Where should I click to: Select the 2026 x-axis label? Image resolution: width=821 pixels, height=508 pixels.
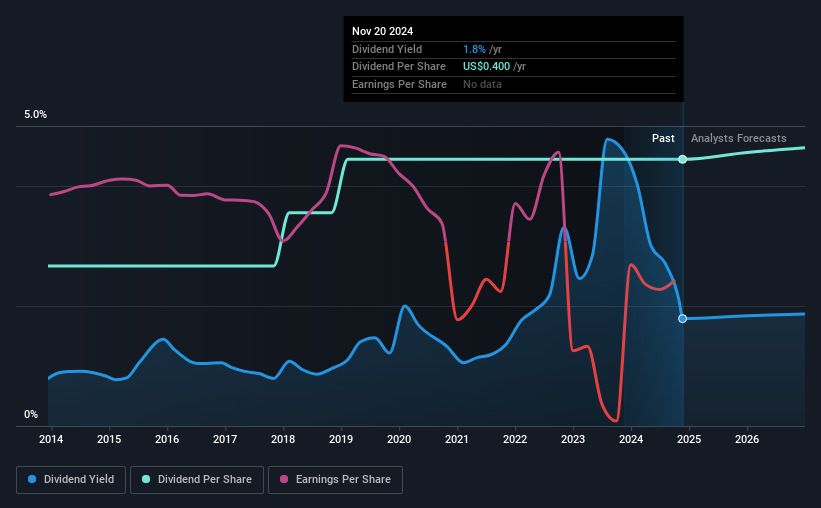click(747, 439)
